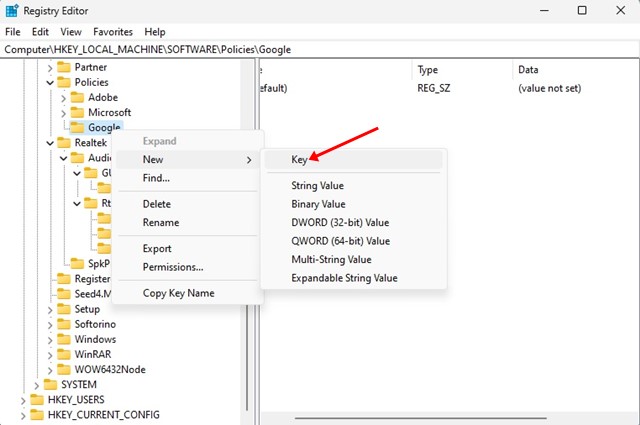This screenshot has width=640, height=425.
Task: Expand the HKEY_CURRENT_CONFIG node
Action: [23, 416]
